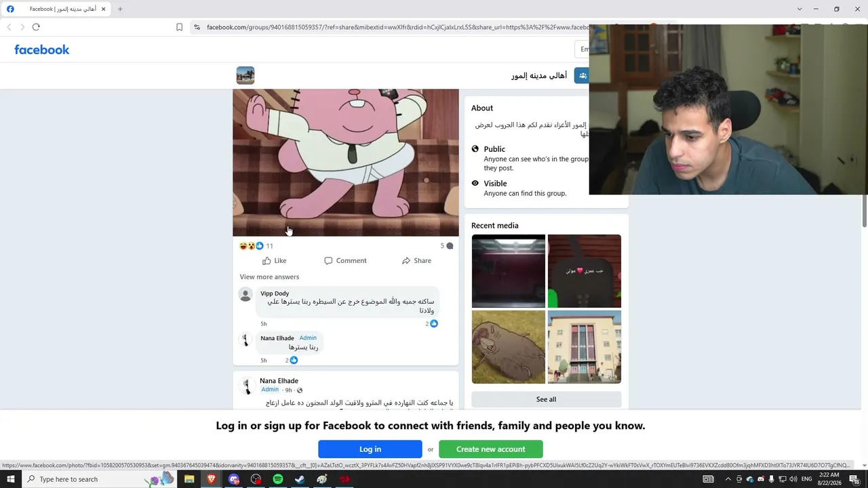Click the blue Log in button
Screen dimensions: 868x488
(370, 449)
